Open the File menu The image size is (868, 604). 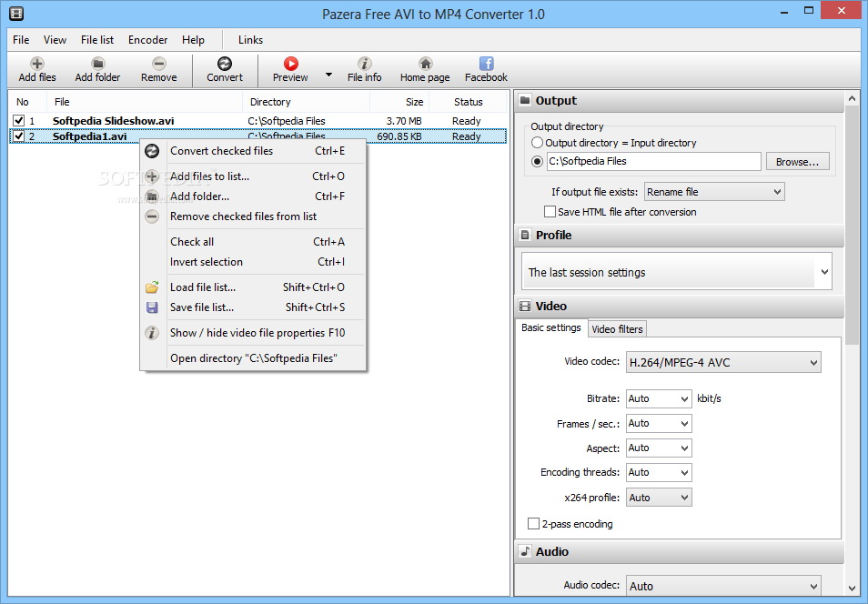(x=21, y=40)
